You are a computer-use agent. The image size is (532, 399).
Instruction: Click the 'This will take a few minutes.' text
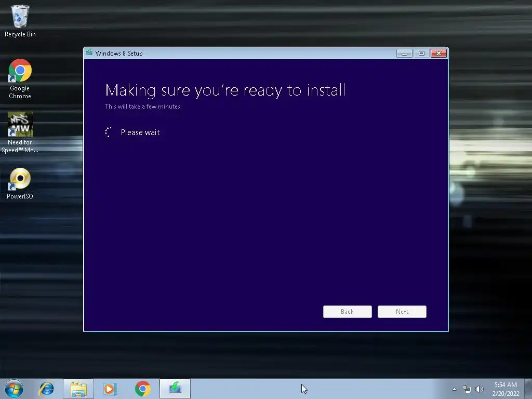coord(143,106)
